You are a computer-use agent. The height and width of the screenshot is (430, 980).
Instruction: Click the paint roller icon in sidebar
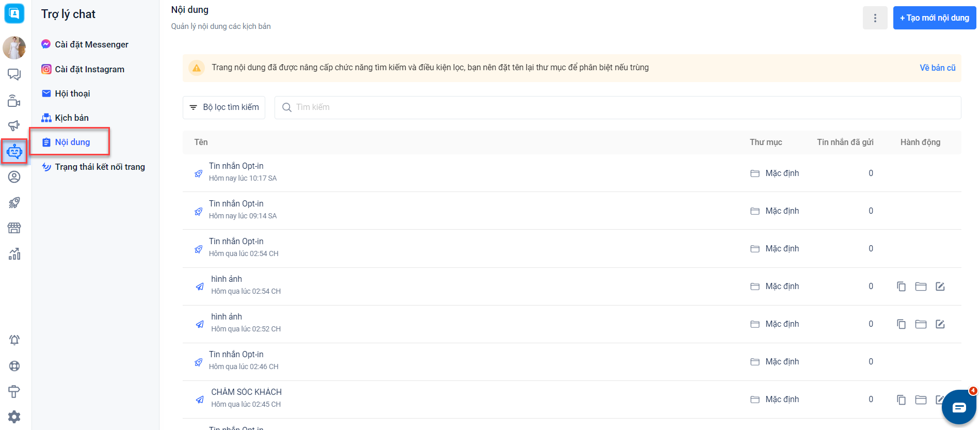[x=14, y=391]
